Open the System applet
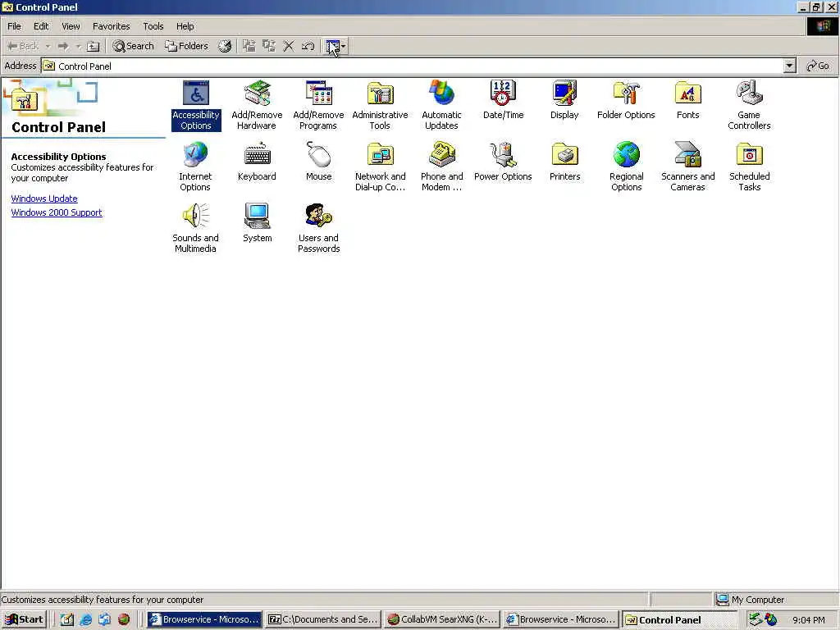The height and width of the screenshot is (630, 840). point(257,223)
